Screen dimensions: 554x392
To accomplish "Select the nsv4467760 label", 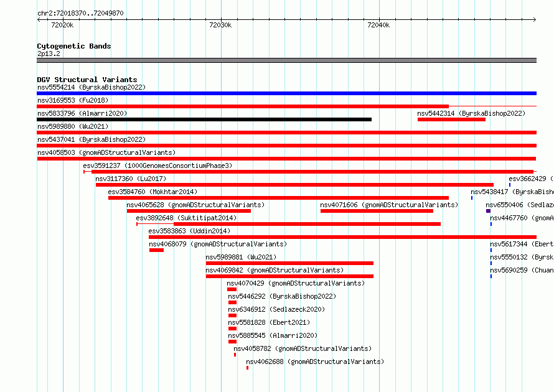I will click(522, 218).
